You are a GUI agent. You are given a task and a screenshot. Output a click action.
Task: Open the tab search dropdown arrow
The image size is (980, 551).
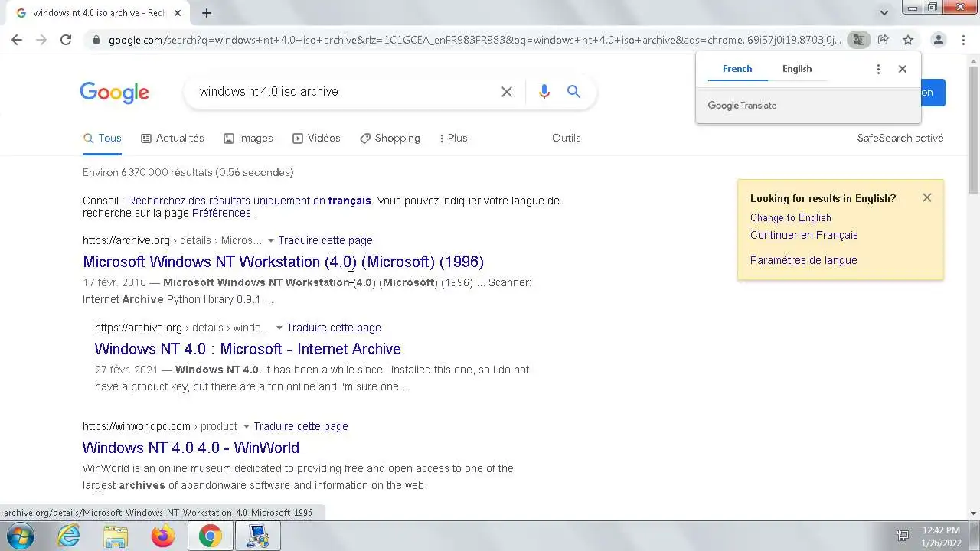coord(884,13)
